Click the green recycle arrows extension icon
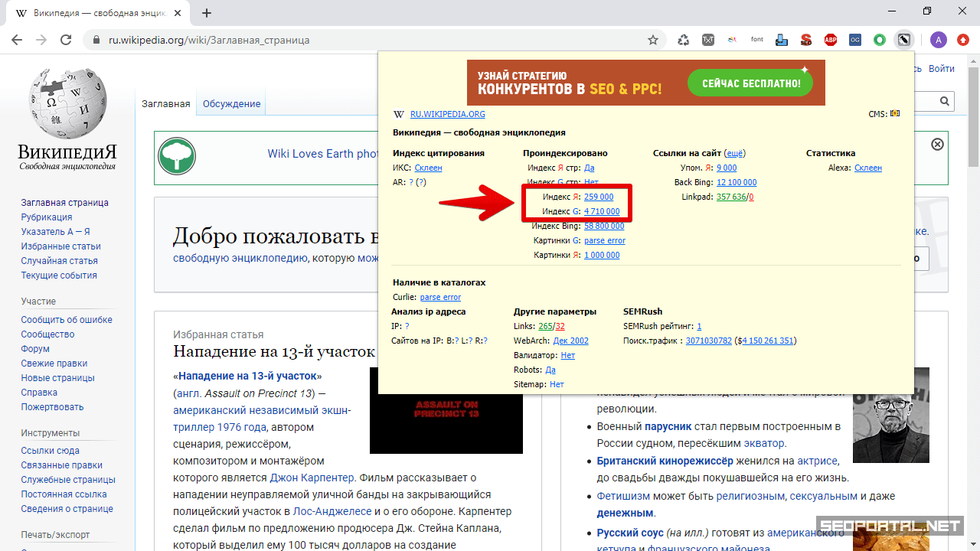Viewport: 980px width, 551px height. point(684,40)
